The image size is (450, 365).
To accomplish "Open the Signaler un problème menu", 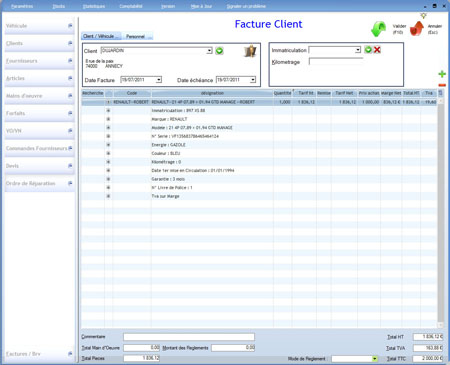I will [246, 6].
